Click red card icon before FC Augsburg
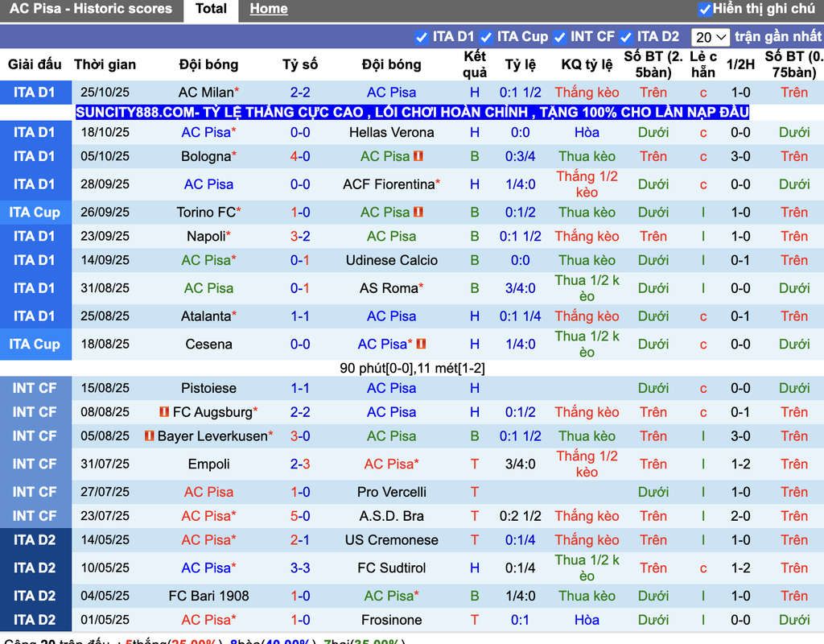824x644 pixels. (164, 411)
